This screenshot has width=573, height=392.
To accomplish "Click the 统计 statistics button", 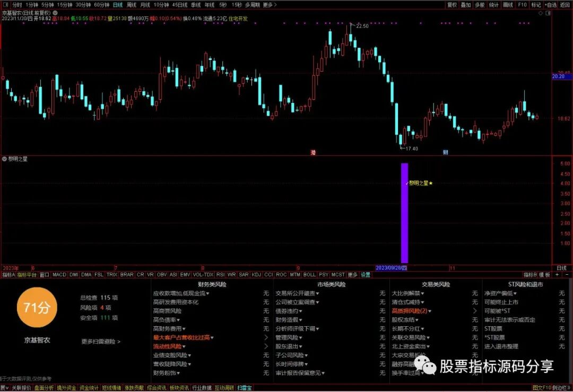I will point(494,5).
